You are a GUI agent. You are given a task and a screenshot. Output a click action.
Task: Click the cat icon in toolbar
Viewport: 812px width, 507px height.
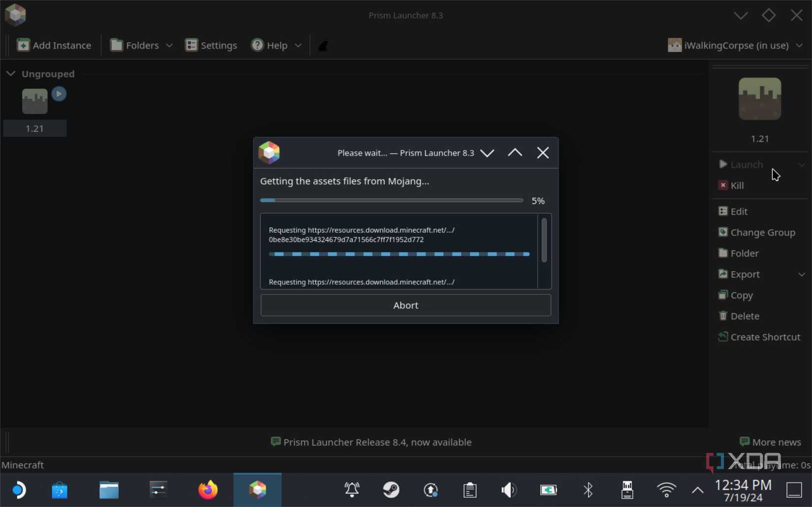(323, 46)
